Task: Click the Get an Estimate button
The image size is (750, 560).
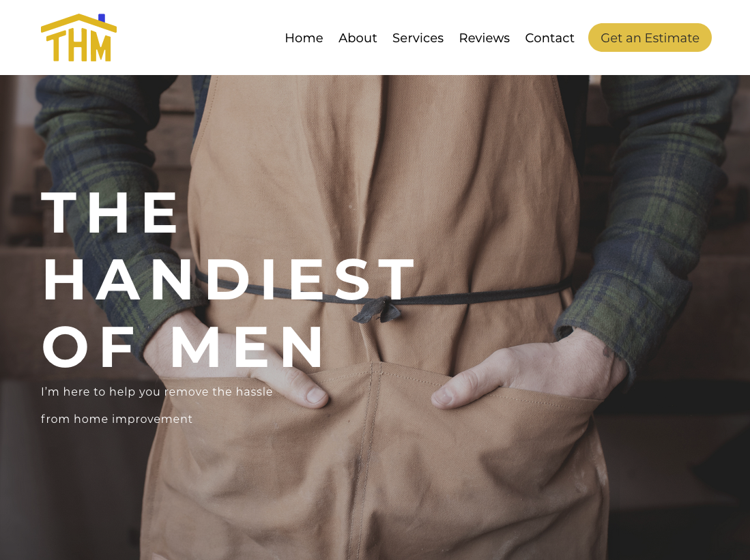Action: point(650,38)
